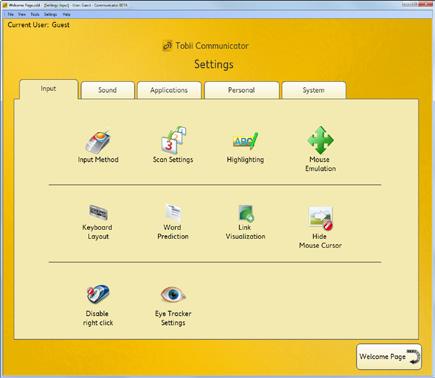Open Eye Tracker Settings eye icon
Viewport: 435px width, 378px height.
tap(173, 295)
